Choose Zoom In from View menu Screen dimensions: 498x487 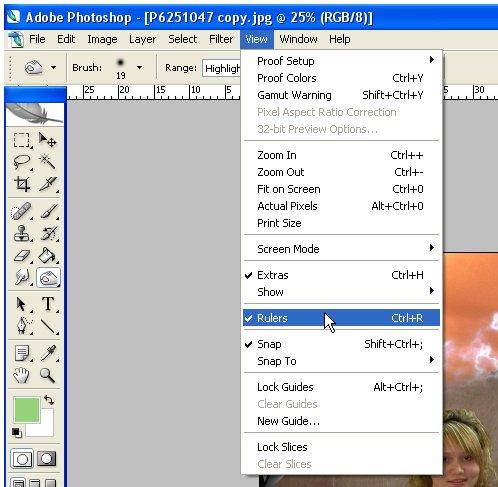pos(341,155)
